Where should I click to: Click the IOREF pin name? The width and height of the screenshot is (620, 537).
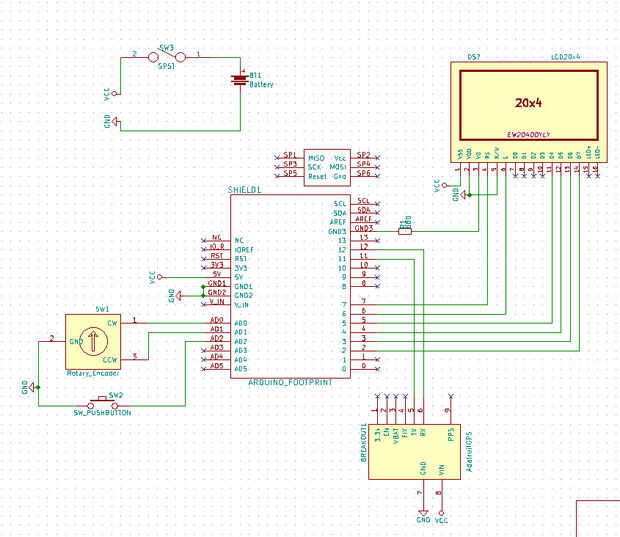pyautogui.click(x=244, y=250)
